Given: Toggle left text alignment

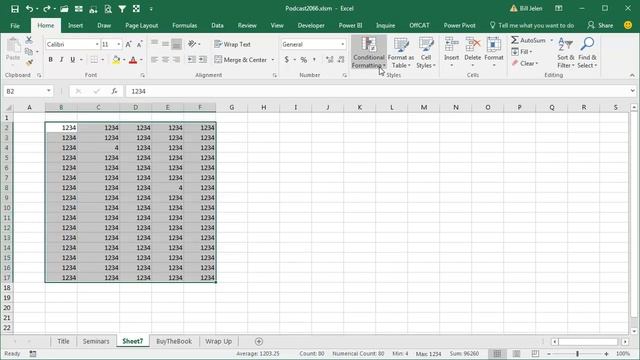Looking at the screenshot, I should (154, 60).
